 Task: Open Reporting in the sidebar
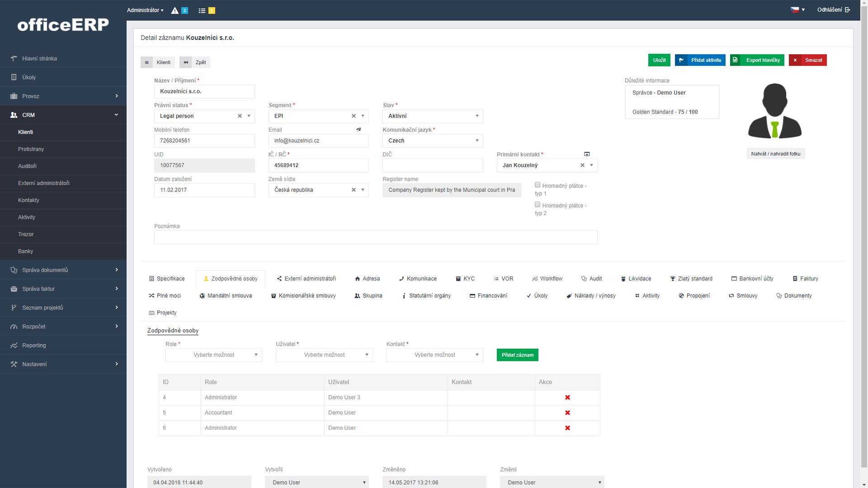point(63,345)
